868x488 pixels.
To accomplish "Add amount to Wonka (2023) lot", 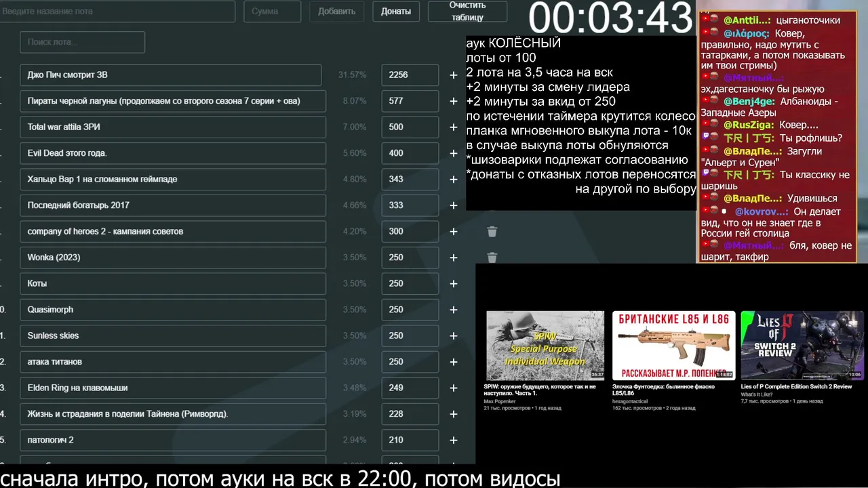I will click(454, 258).
